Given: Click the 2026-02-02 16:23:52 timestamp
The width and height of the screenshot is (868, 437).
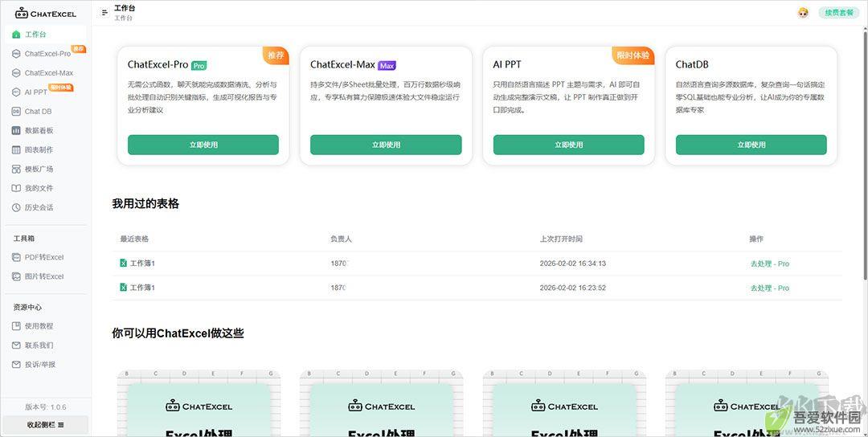Looking at the screenshot, I should (572, 288).
